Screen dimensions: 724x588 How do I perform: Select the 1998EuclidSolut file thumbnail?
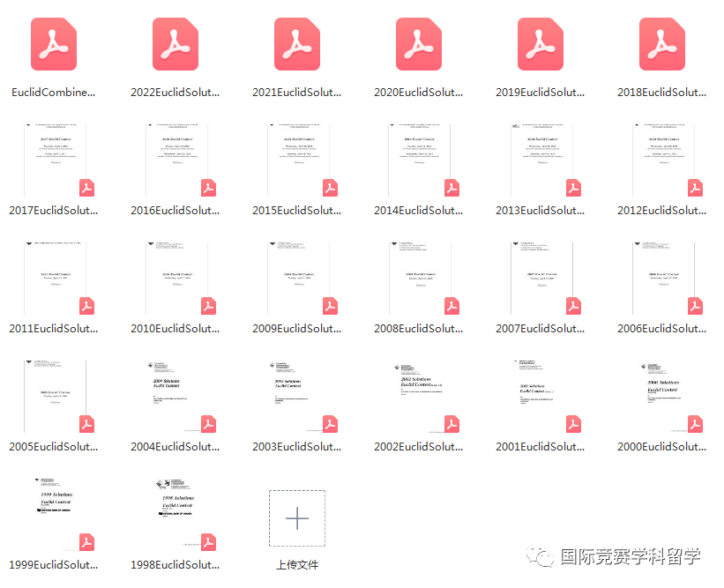click(177, 515)
